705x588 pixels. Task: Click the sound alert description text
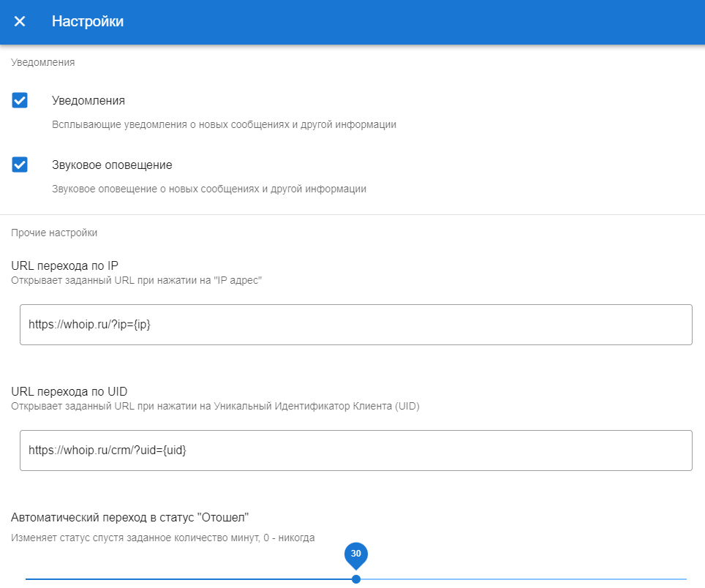(209, 189)
